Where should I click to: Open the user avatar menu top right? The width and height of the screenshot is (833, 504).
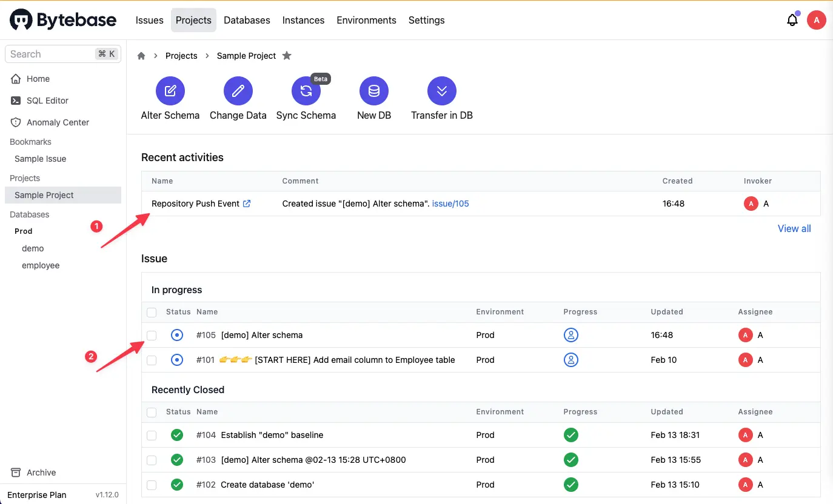[x=816, y=20]
